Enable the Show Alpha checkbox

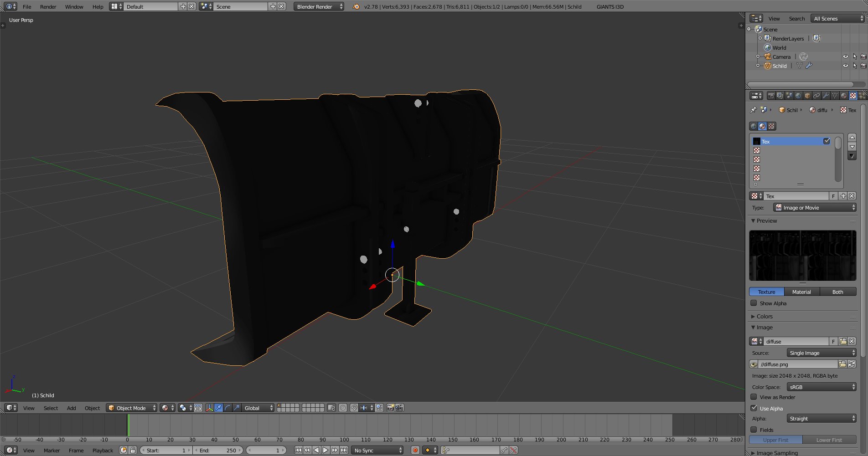pos(754,303)
